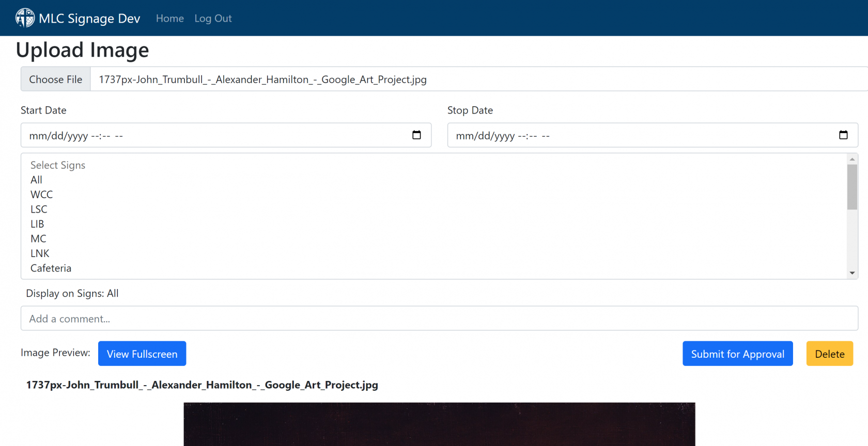
Task: Click the Add a comment field
Action: [439, 318]
